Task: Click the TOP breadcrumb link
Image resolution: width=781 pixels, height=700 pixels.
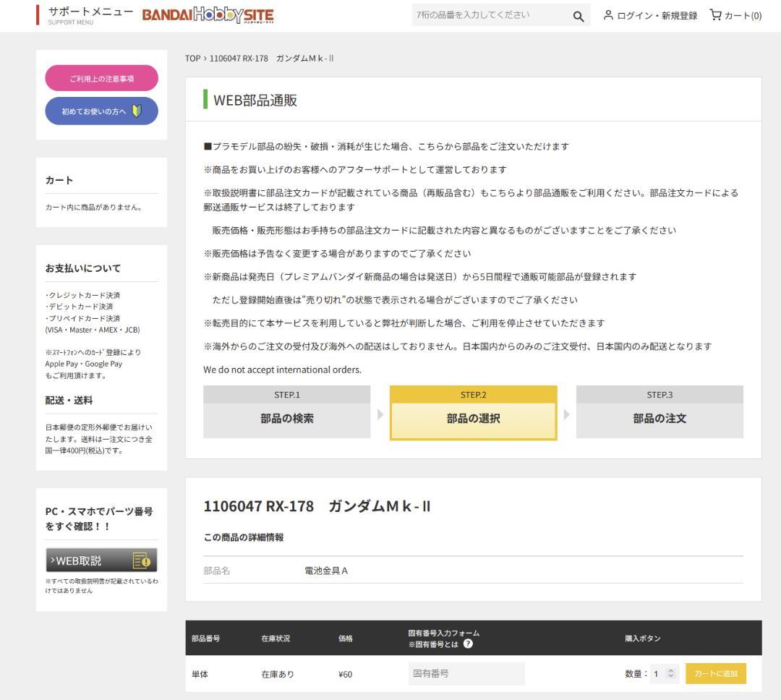Action: click(x=192, y=59)
